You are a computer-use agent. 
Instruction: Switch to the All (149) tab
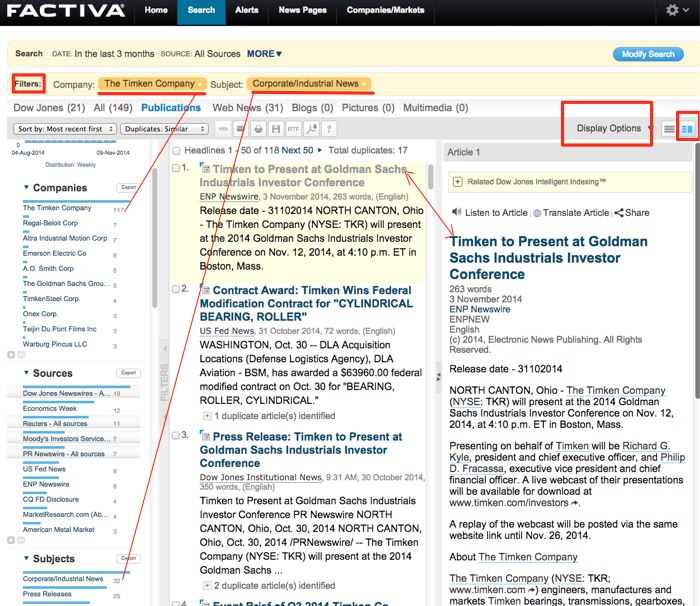[113, 108]
